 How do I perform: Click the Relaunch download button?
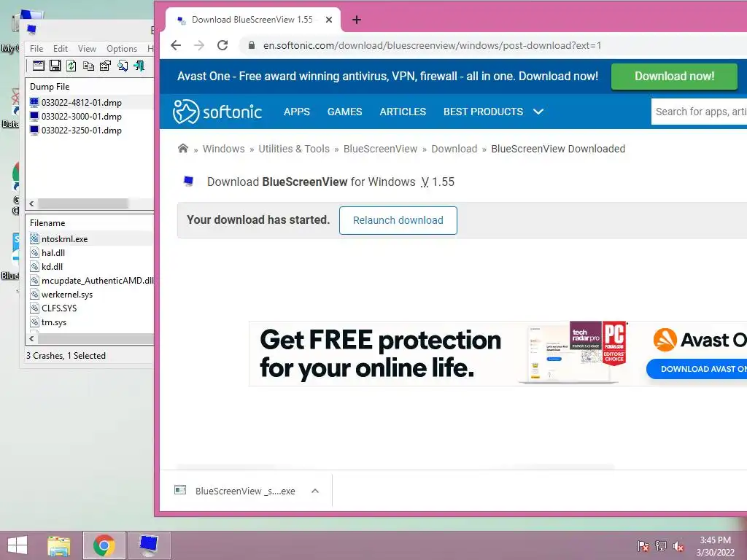click(398, 220)
